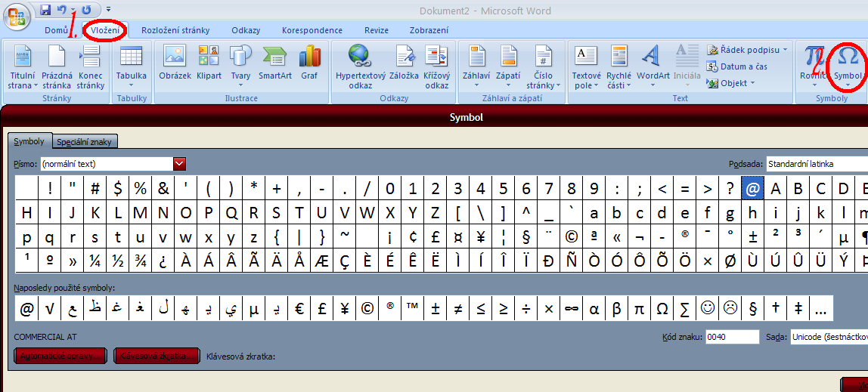The image size is (868, 392).
Task: Pick the √ square root in recent symbols
Action: [x=49, y=309]
